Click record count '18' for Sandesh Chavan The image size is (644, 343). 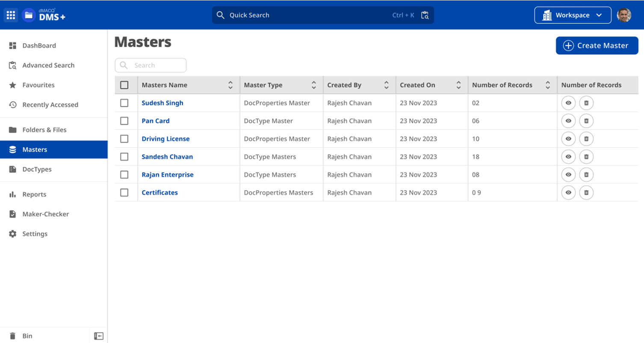click(x=476, y=157)
